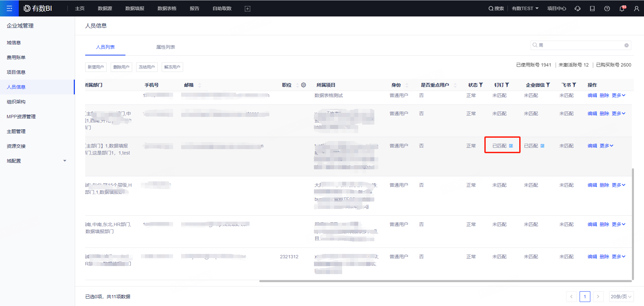The width and height of the screenshot is (644, 306).
Task: Expand the 有数TEST project dropdown
Action: point(525,8)
